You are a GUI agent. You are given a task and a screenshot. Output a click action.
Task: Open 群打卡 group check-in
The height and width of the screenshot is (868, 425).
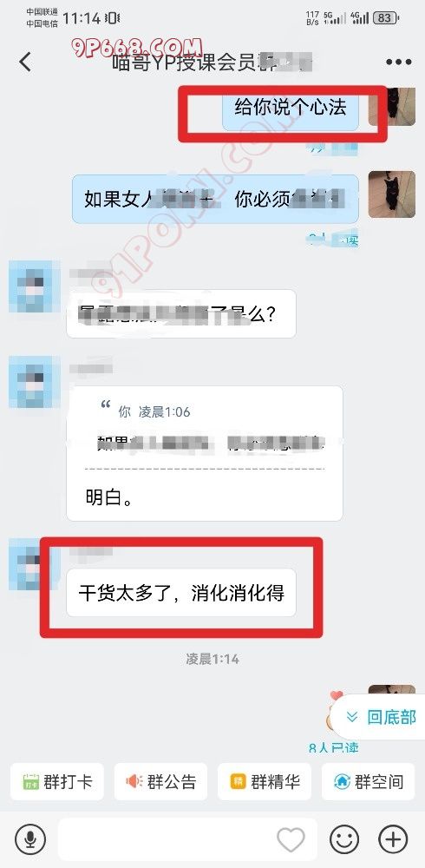pyautogui.click(x=57, y=781)
